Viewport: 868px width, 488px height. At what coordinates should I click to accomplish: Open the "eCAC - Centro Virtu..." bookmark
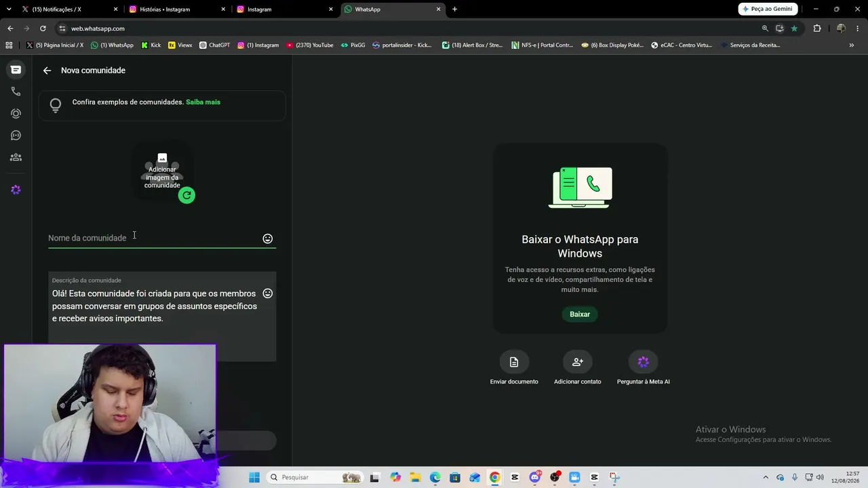[x=682, y=45]
